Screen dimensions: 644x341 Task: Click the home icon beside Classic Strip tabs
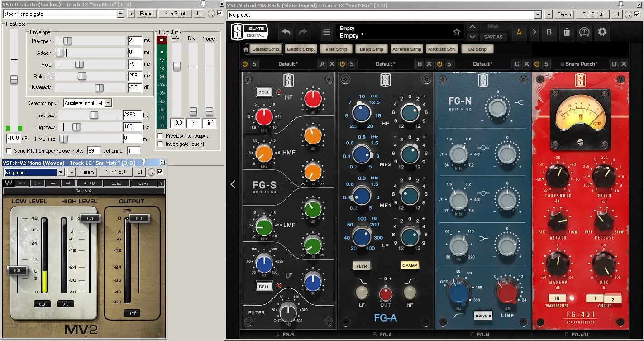pyautogui.click(x=245, y=49)
